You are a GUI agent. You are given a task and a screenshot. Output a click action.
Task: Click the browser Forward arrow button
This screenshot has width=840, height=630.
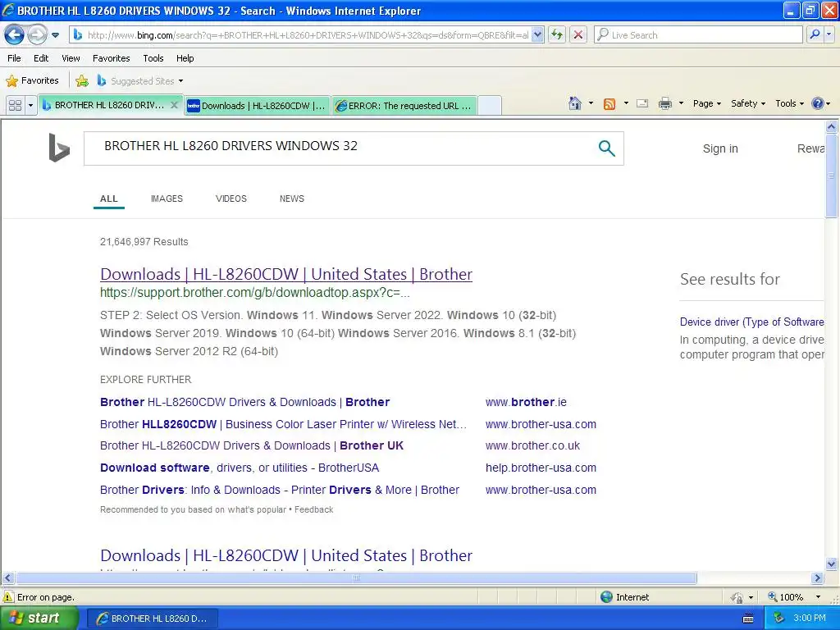point(37,35)
